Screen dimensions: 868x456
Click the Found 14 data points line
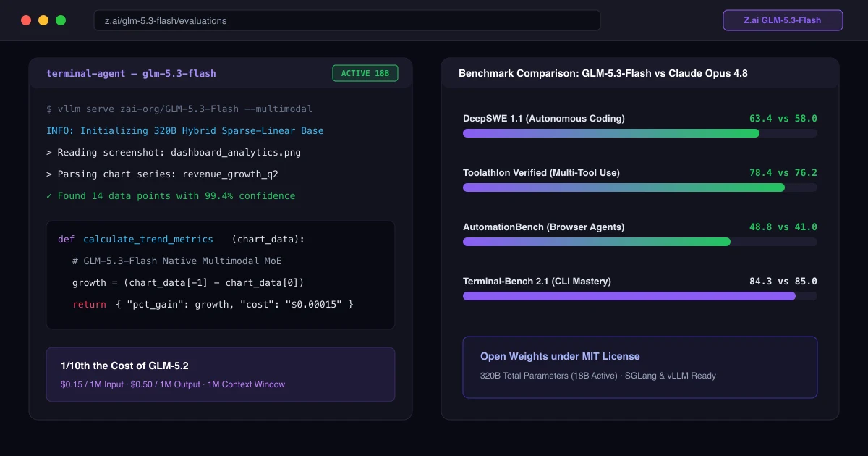(171, 196)
